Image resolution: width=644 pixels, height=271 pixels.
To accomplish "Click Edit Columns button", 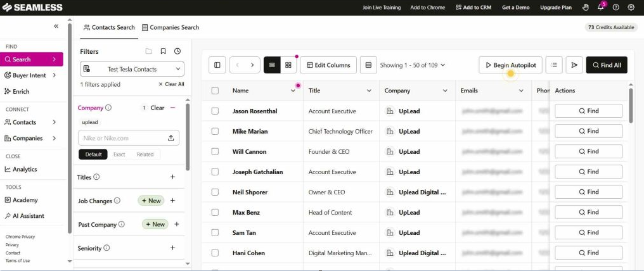I will 328,65.
